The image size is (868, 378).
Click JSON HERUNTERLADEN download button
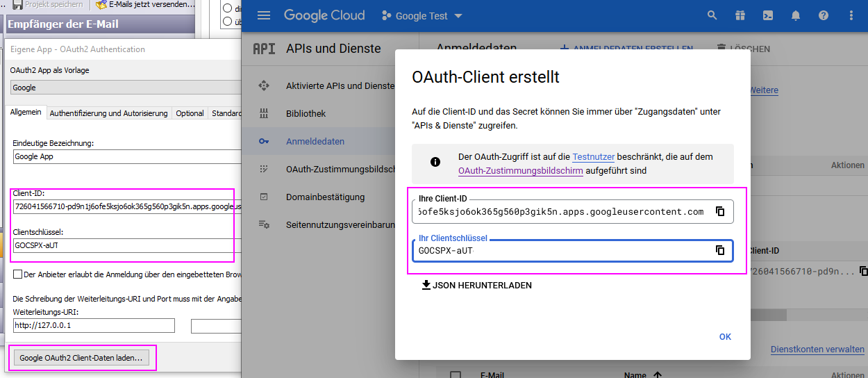coord(476,285)
